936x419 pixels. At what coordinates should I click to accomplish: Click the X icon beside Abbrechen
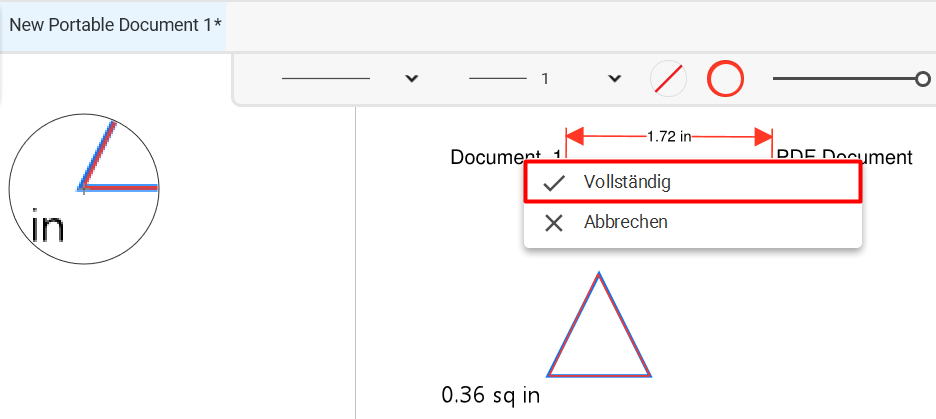coord(554,223)
